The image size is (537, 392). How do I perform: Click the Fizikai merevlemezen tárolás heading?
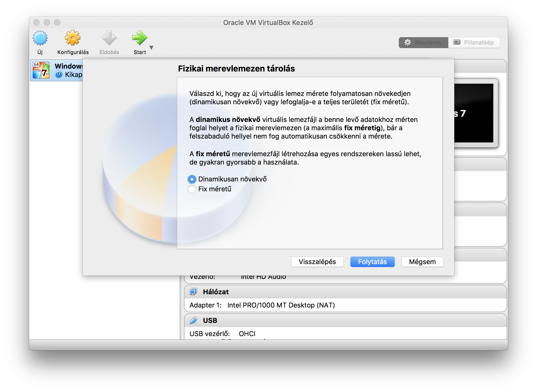click(x=236, y=69)
